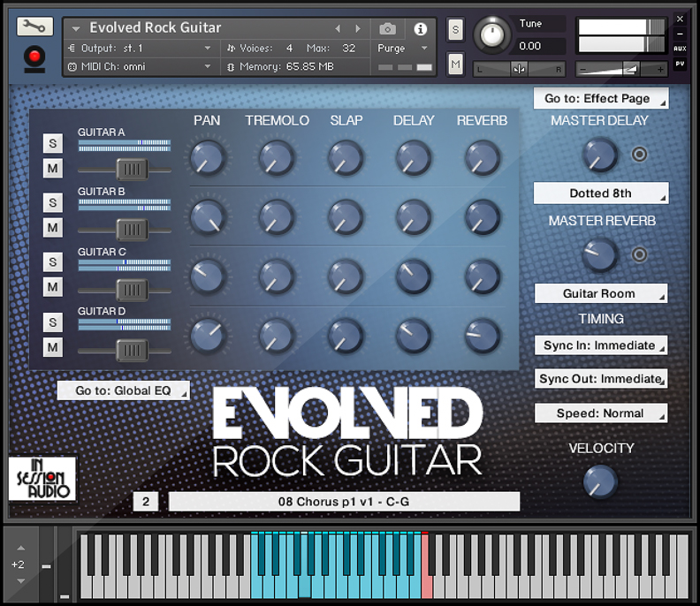Toggle Master Delay on/off button

pos(639,155)
